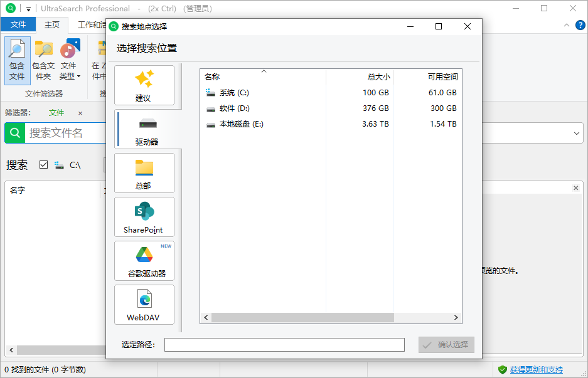Click inside the 选定路径 path field
Screen dimensions: 588x378
coord(284,344)
